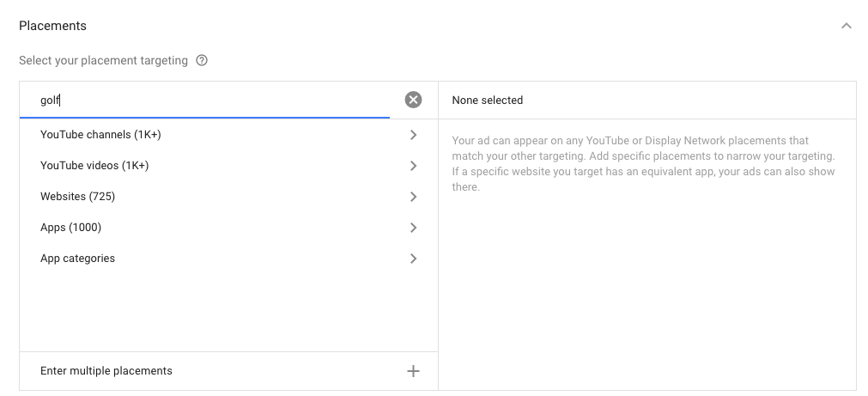Expand arrow next to YouTube channels
868x396 pixels.
(413, 135)
